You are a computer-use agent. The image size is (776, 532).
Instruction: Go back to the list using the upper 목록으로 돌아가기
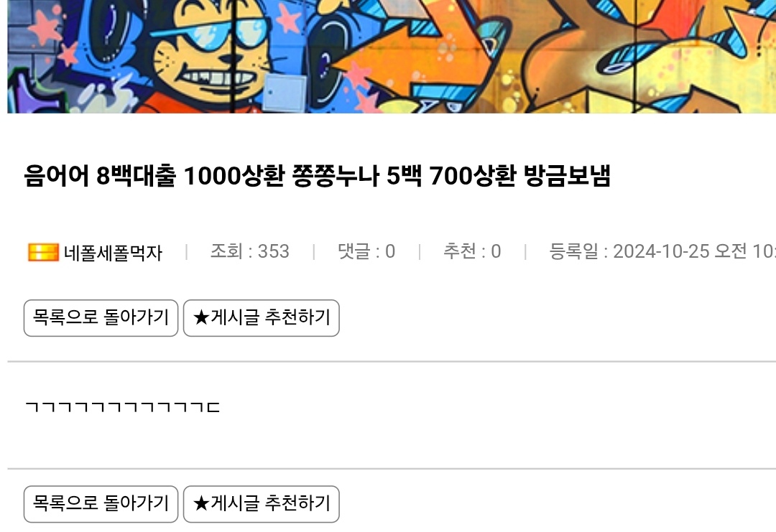[x=101, y=318]
